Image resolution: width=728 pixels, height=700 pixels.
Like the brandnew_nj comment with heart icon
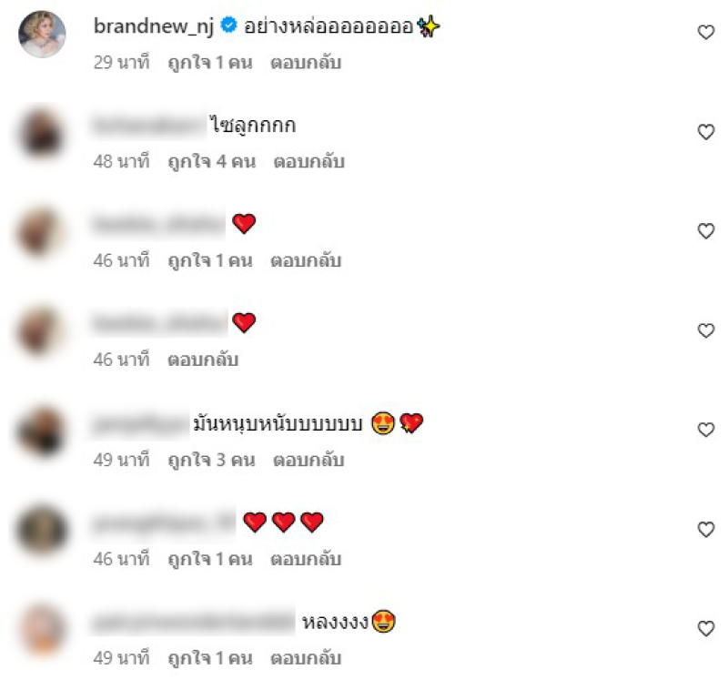706,32
